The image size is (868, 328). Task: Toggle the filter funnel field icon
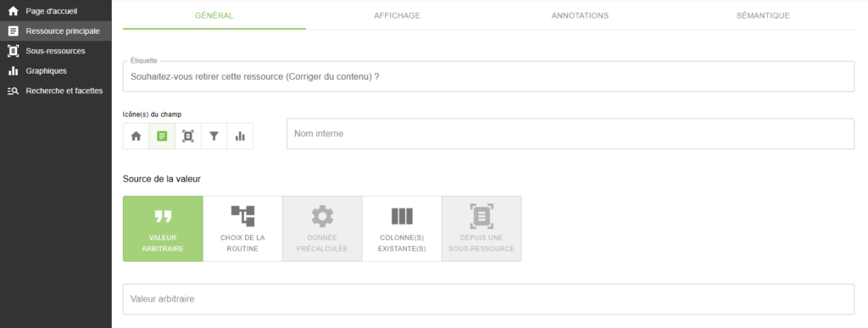(214, 136)
